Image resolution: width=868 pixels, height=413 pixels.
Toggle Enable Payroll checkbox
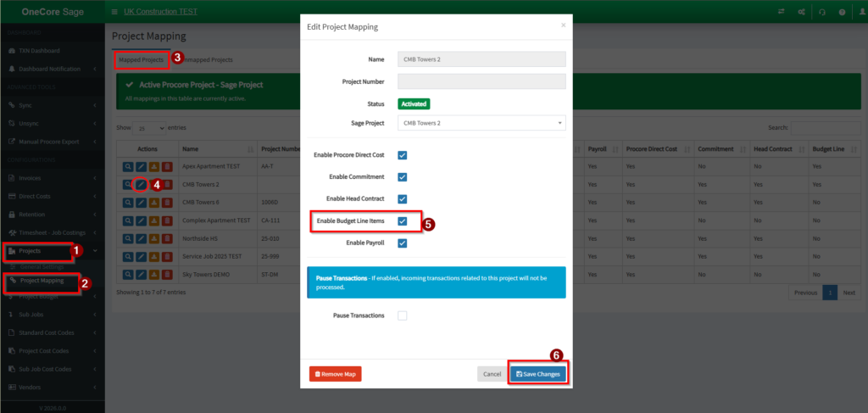[403, 243]
